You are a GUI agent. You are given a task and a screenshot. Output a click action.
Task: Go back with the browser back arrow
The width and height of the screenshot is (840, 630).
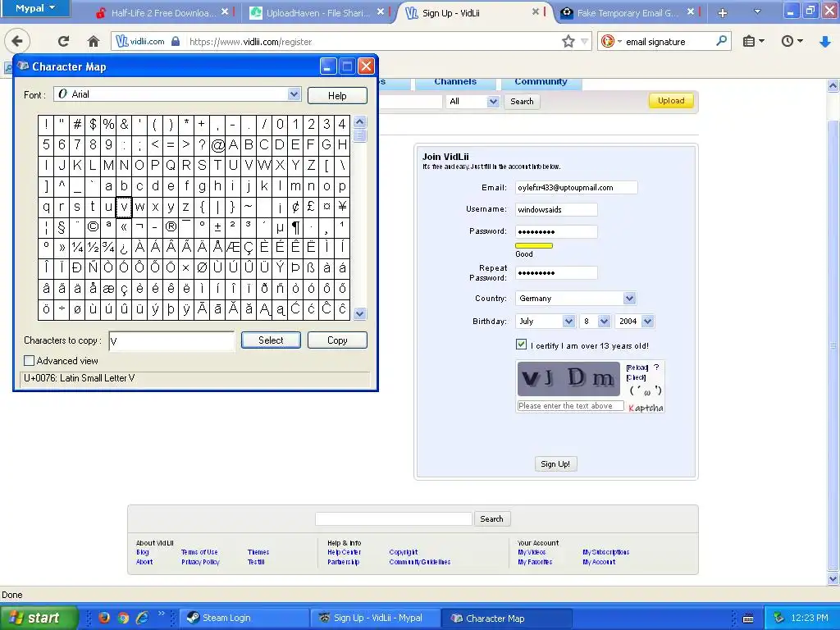pos(17,41)
